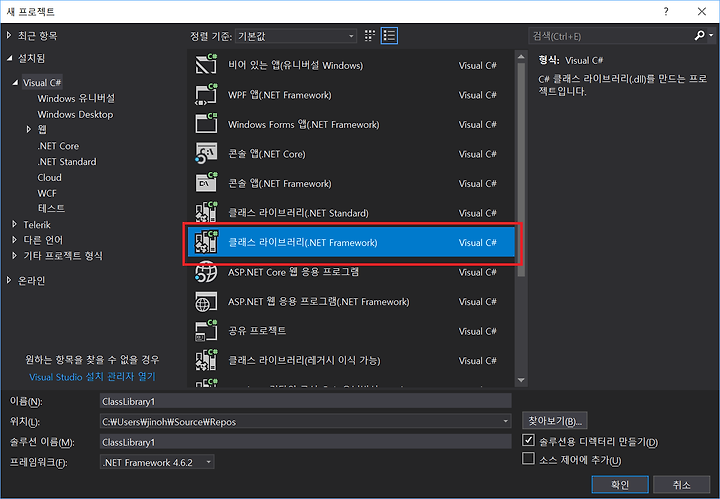Select 비어 있는 앱(유니버설 Windows) text

[x=296, y=65]
